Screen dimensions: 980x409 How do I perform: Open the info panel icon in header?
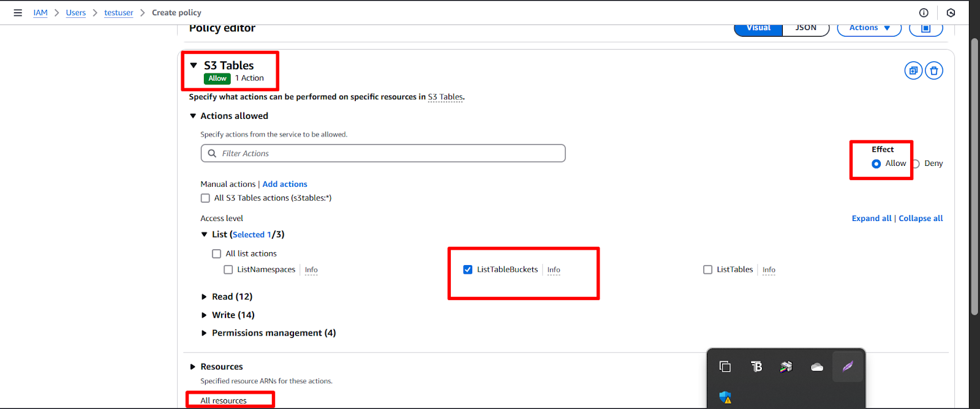coord(924,13)
